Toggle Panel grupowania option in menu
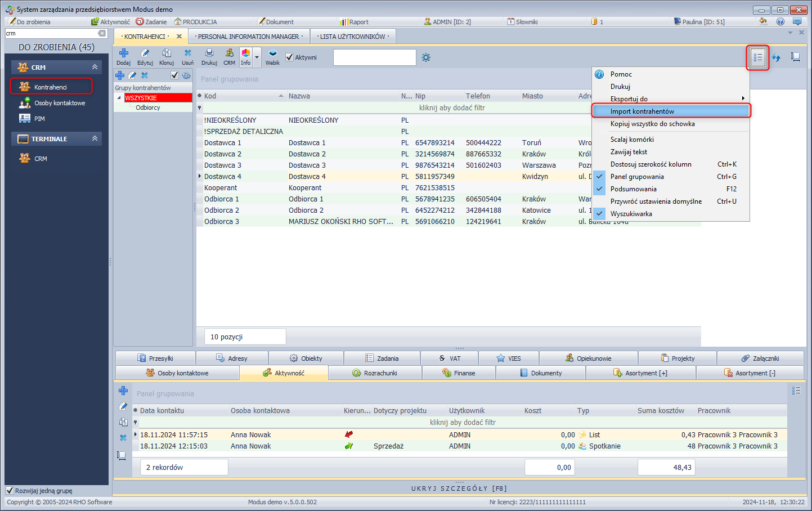 click(637, 177)
